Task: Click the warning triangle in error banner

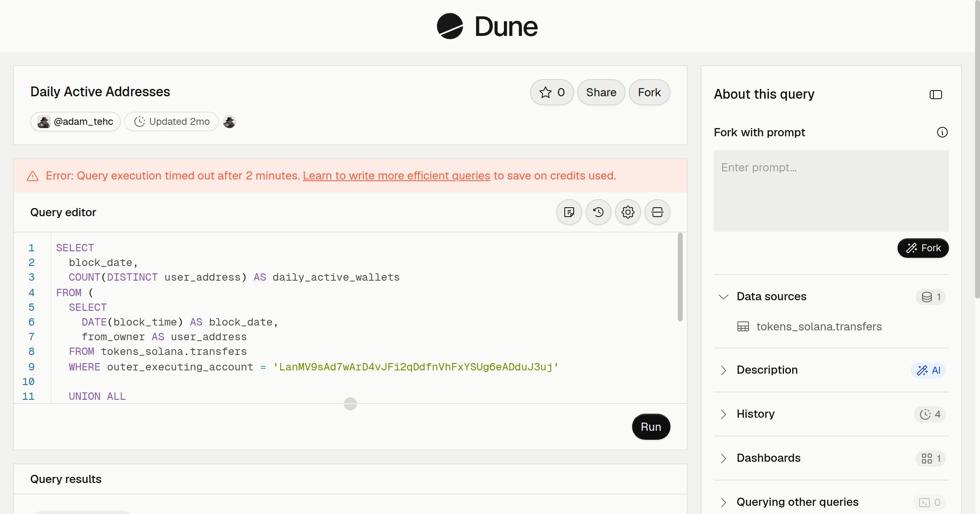Action: point(33,176)
